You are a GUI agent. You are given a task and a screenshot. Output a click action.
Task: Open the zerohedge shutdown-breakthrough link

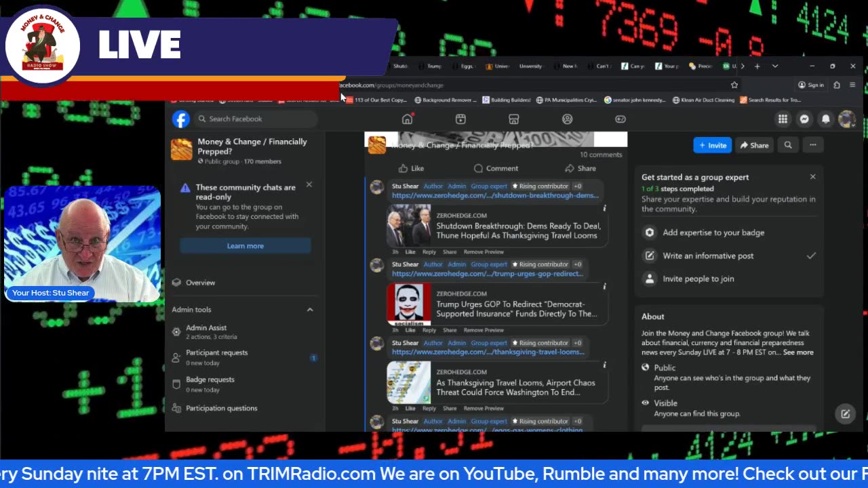(495, 195)
